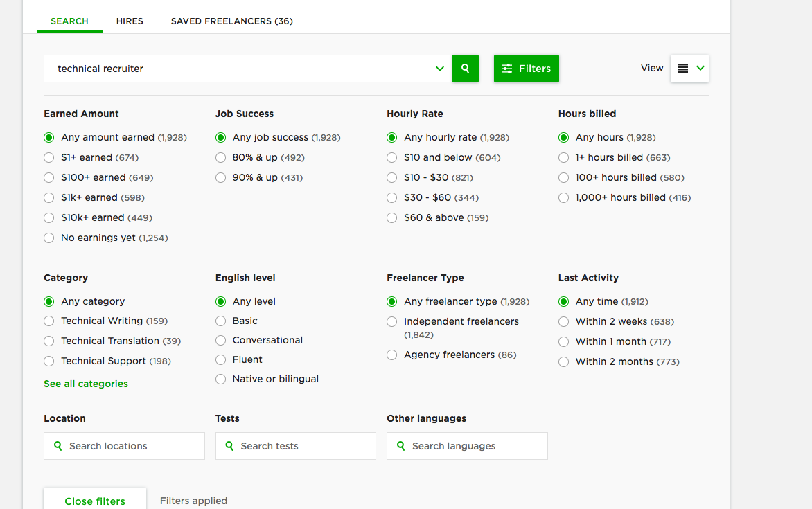This screenshot has height=509, width=812.
Task: Click the list view icon
Action: (682, 69)
